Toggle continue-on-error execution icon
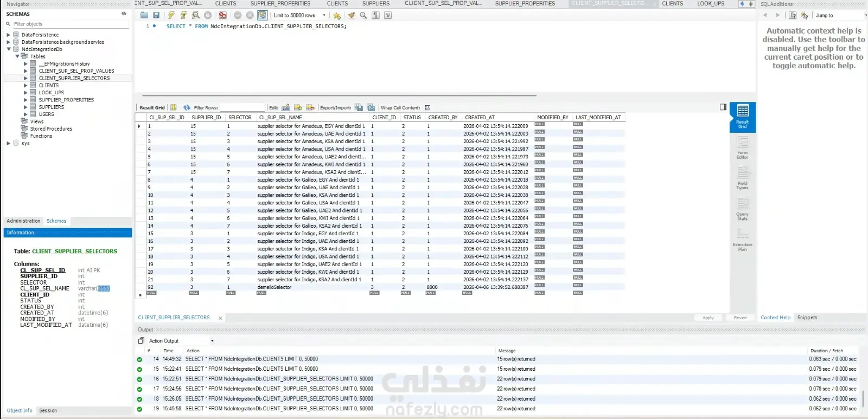Screen dimensions: 868x419 point(222,15)
